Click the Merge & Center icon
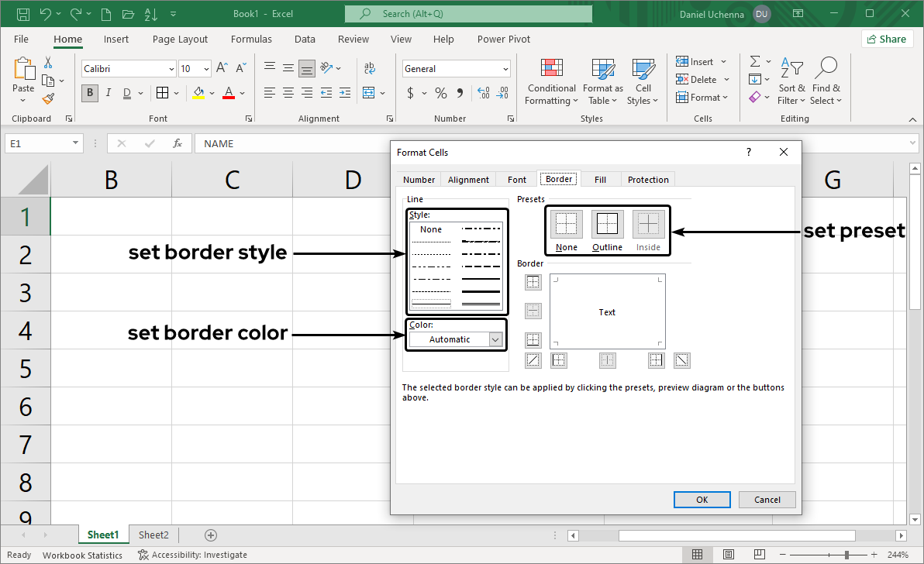Viewport: 924px width, 564px height. point(369,93)
